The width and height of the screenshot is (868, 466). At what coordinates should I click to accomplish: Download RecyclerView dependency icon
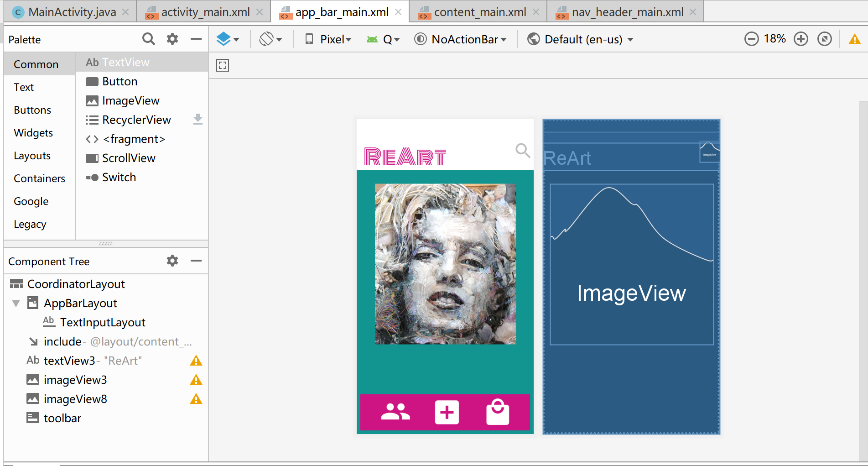(198, 119)
